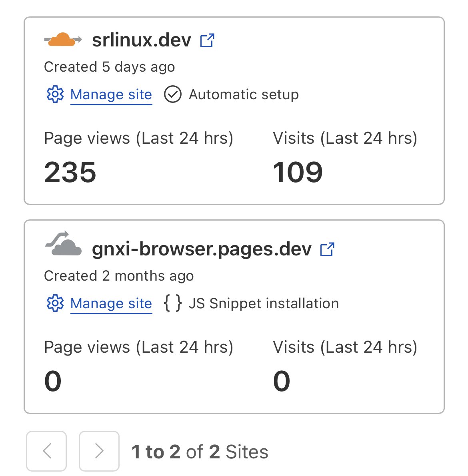This screenshot has height=476, width=468.
Task: Click the gear icon for gnxi-browser.pages.dev
Action: point(55,303)
